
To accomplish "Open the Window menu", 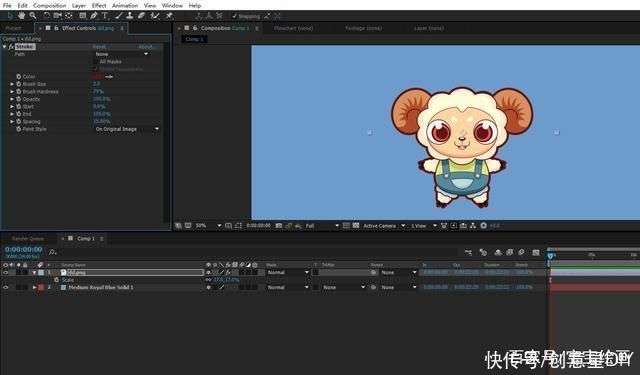I will (x=172, y=5).
